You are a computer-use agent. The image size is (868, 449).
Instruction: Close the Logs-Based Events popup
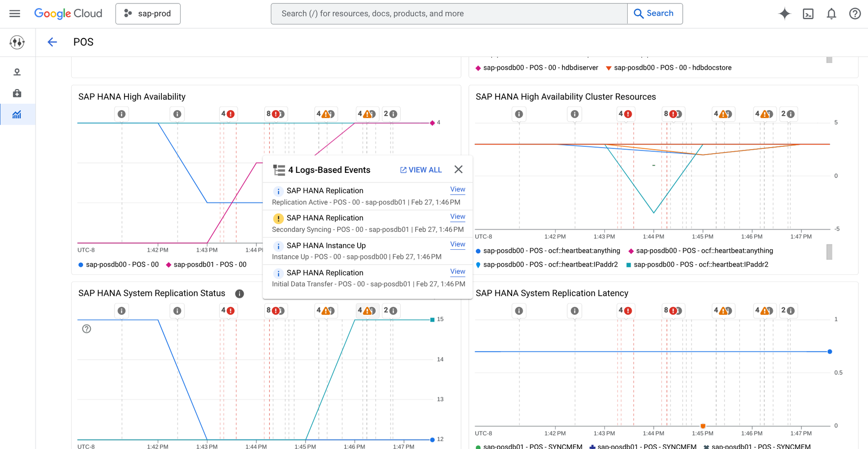pos(458,169)
